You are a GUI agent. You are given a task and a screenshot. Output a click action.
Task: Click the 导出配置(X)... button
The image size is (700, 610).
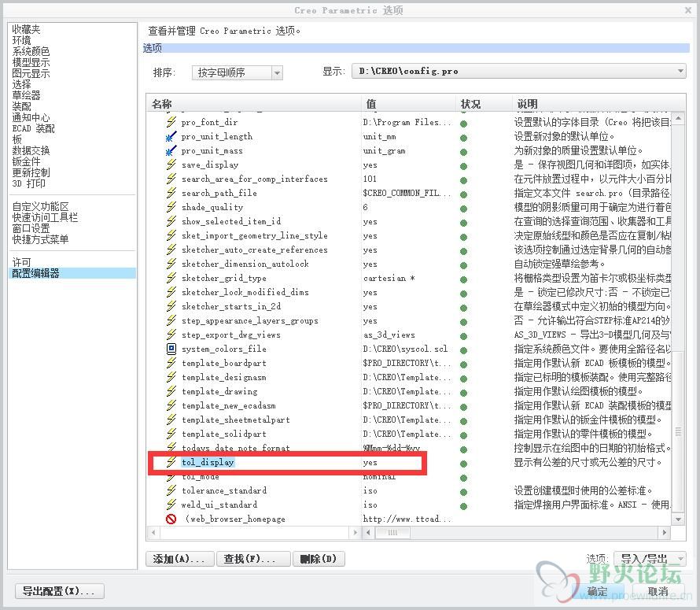coord(59,591)
